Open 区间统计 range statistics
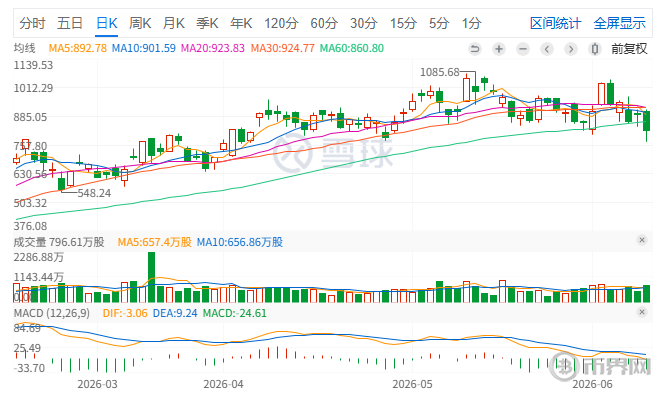 (x=556, y=23)
